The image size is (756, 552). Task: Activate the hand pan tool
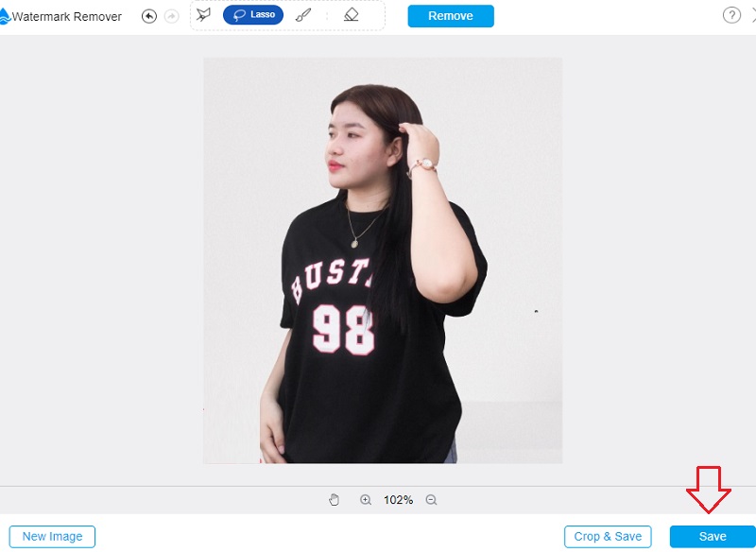(334, 500)
